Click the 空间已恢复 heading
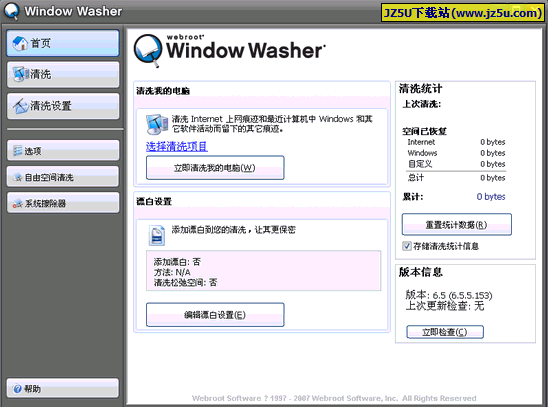This screenshot has height=407, width=548. pos(424,131)
